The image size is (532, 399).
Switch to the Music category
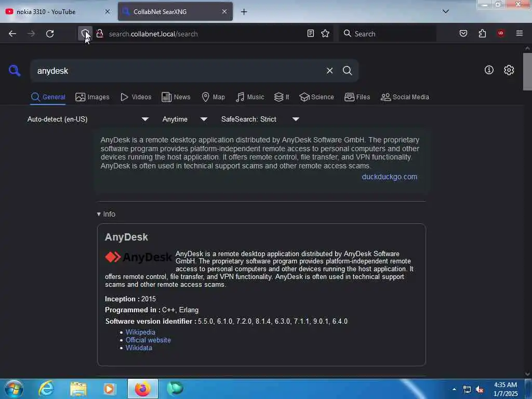click(x=250, y=97)
